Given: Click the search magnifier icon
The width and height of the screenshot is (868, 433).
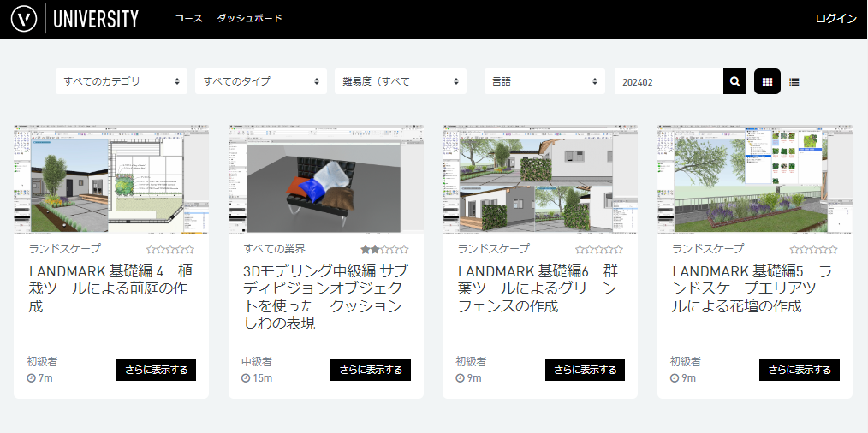Looking at the screenshot, I should (x=734, y=81).
